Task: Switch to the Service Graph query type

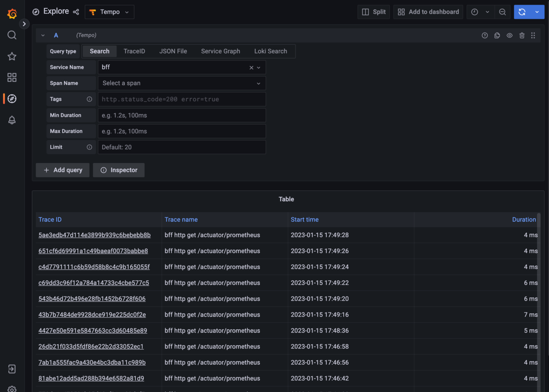Action: [221, 51]
